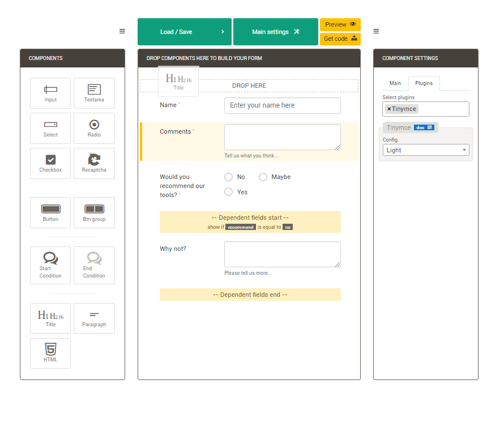Viewport: 504px width, 435px height.
Task: Choose the "Maybe" radio option
Action: [263, 177]
